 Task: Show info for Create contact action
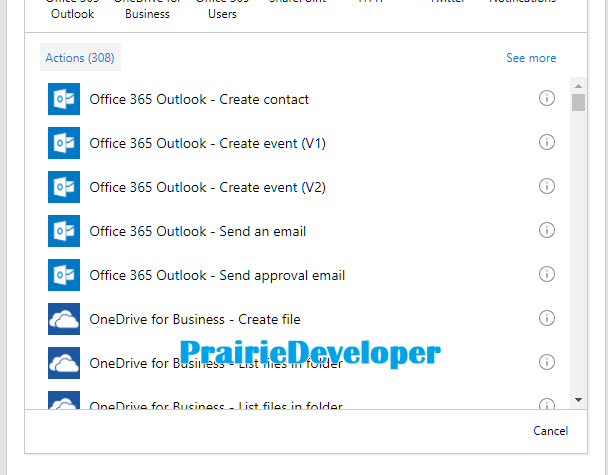pyautogui.click(x=547, y=98)
